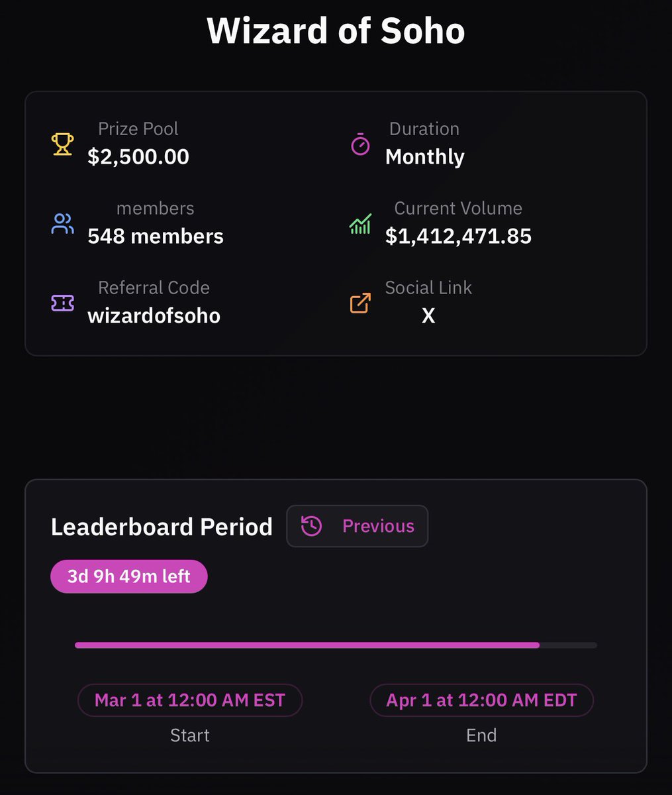Open the X social link
The height and width of the screenshot is (795, 672).
click(x=428, y=316)
